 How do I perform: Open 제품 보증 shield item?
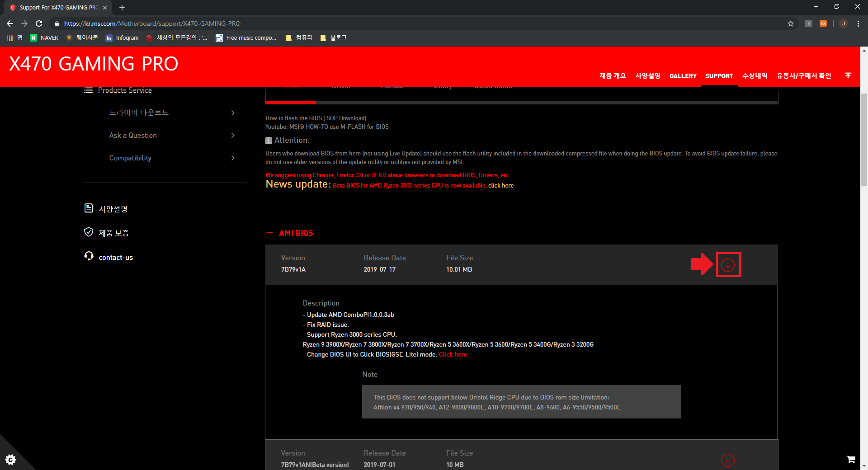107,233
